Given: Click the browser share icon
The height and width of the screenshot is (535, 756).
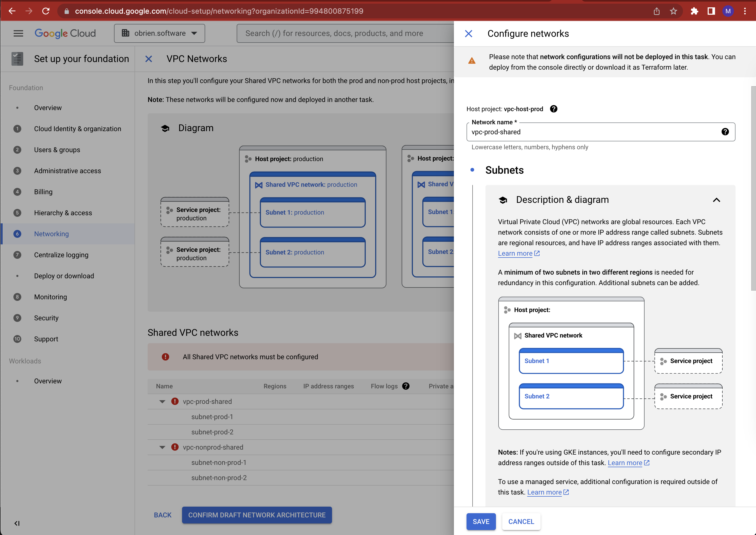Looking at the screenshot, I should (x=656, y=11).
